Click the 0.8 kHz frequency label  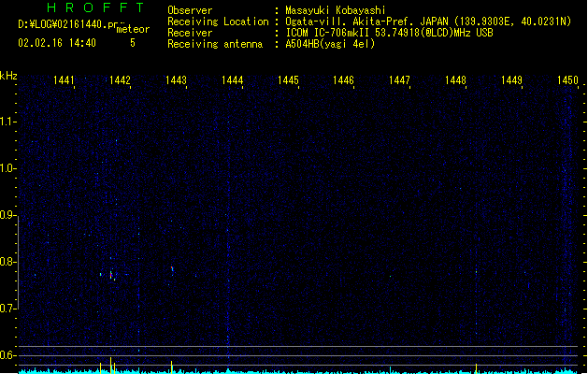(x=7, y=262)
